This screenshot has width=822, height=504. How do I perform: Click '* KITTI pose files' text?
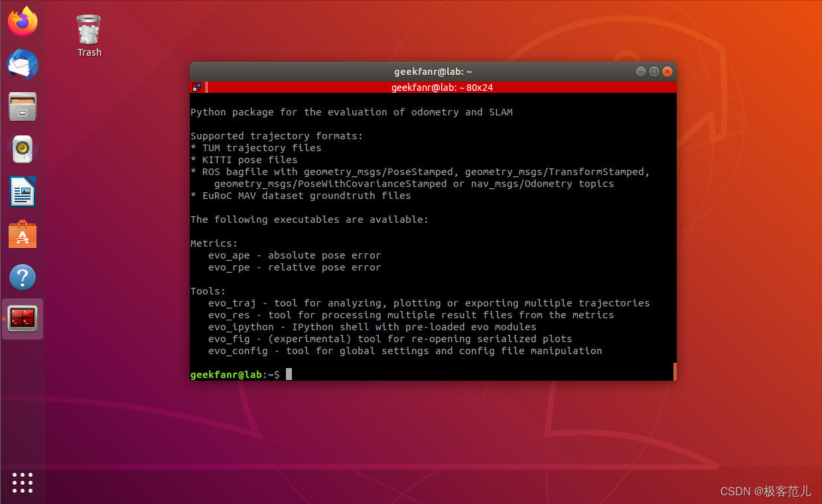[244, 160]
